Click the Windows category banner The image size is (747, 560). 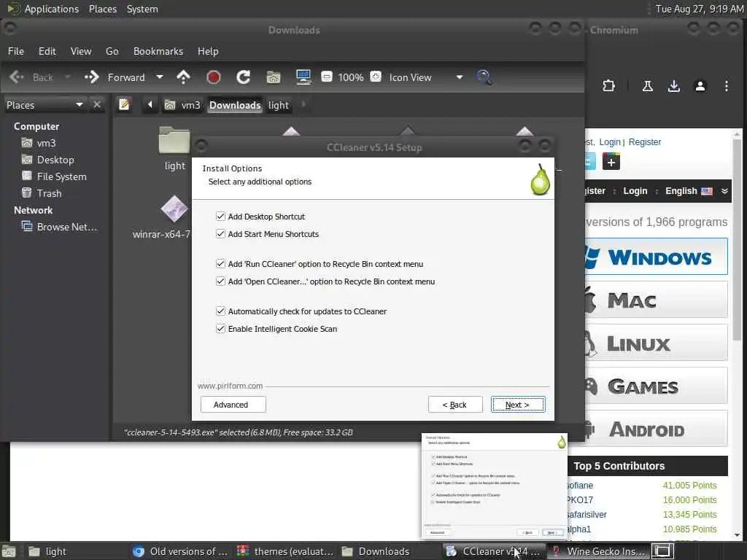pos(657,257)
